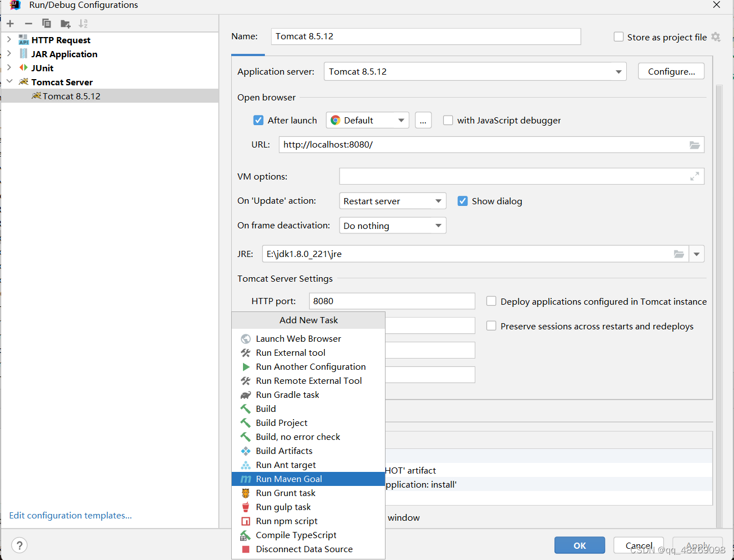The image size is (734, 560).
Task: Click the JUnit icon in tree
Action: [x=24, y=68]
